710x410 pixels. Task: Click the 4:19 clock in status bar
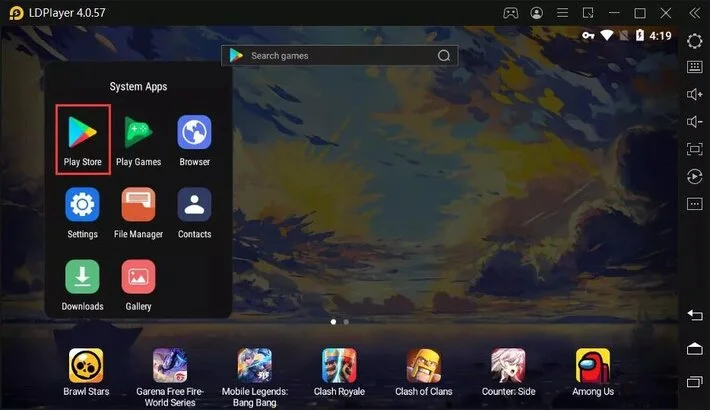[660, 36]
